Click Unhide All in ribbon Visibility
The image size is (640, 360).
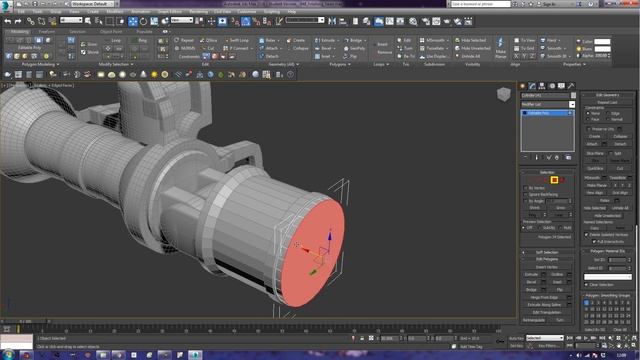468,56
